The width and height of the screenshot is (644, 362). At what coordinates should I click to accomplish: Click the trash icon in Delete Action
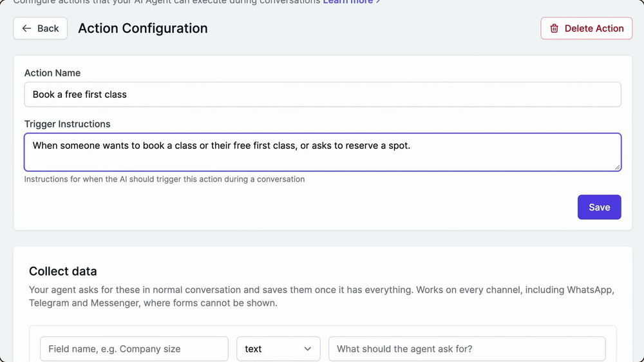pyautogui.click(x=554, y=28)
